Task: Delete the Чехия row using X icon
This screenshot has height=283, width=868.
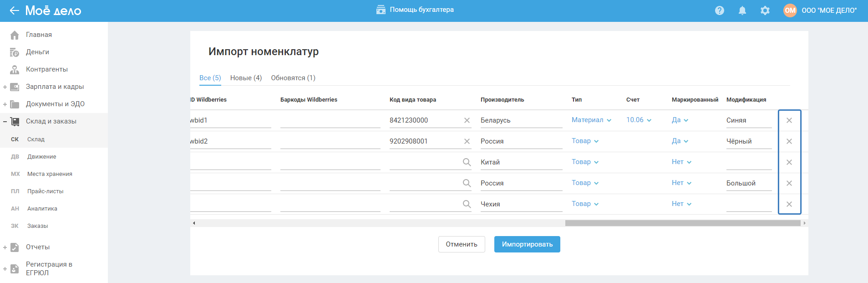Action: click(x=789, y=204)
